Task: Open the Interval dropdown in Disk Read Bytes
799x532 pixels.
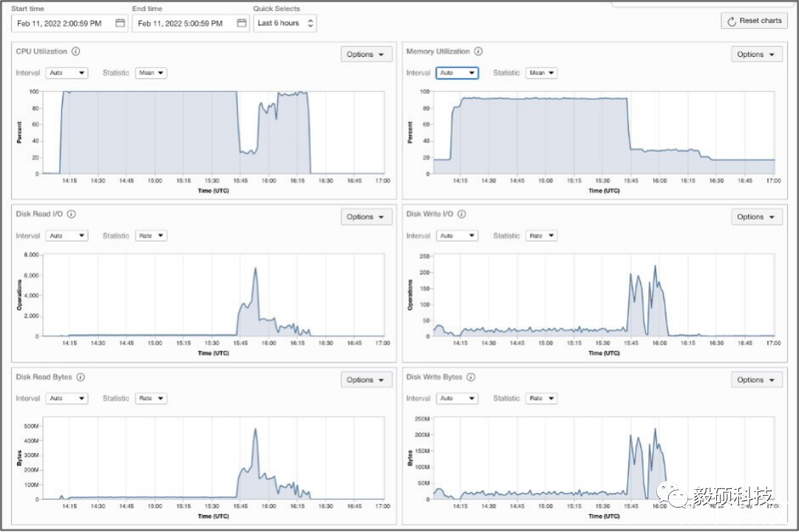Action: click(x=67, y=399)
